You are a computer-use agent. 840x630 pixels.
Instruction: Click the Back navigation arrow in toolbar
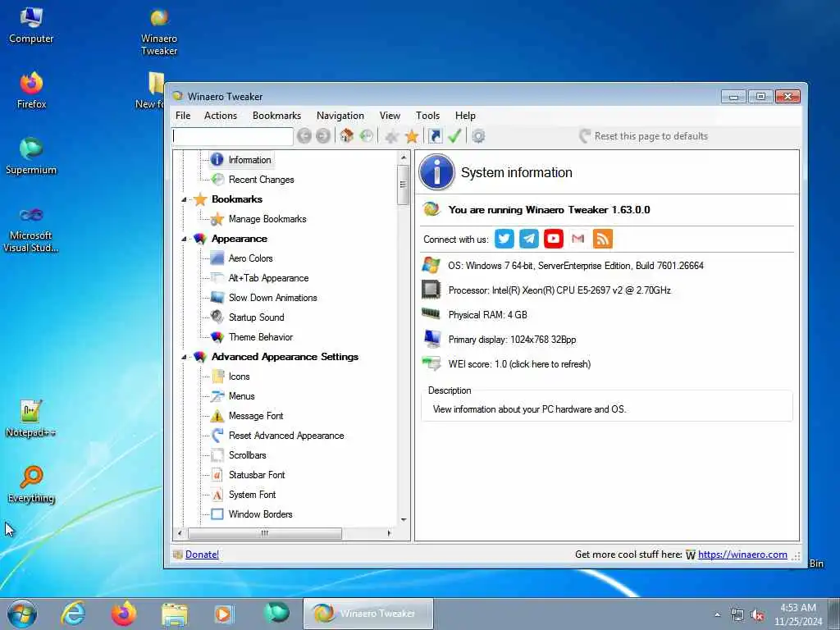[x=304, y=136]
